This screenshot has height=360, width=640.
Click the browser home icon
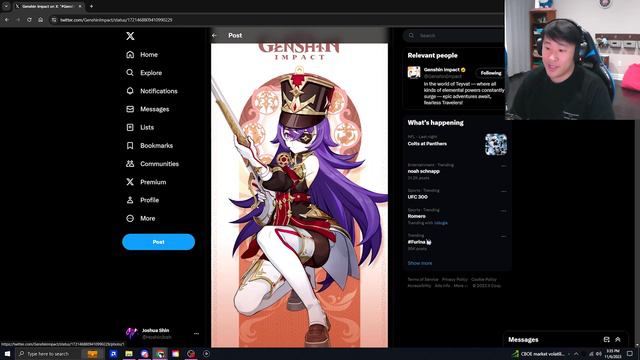(40, 20)
